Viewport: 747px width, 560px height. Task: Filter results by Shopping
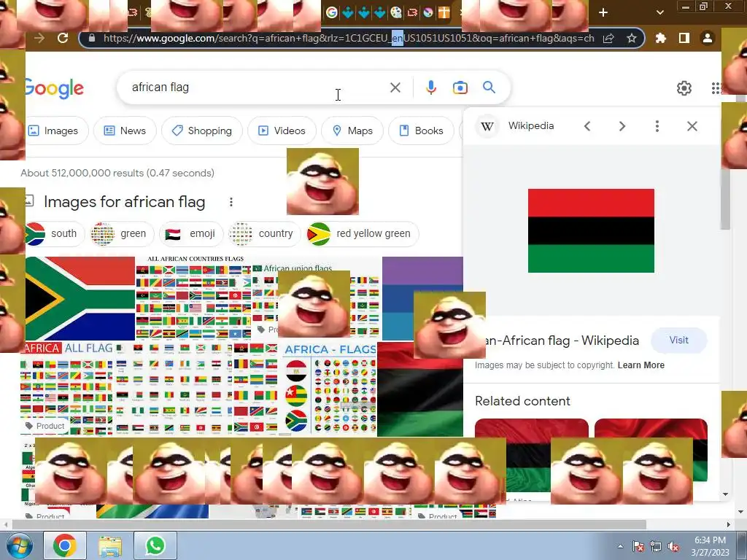coord(202,131)
